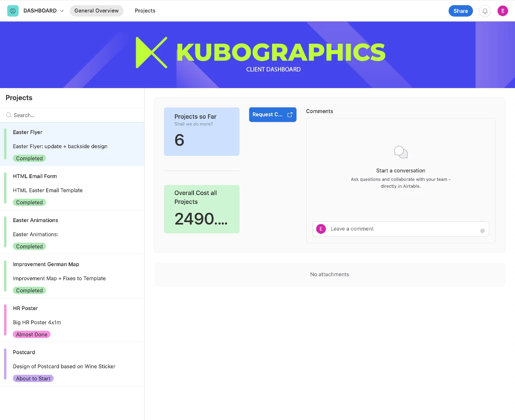Click the 'Start a conversation' text
The image size is (515, 420).
click(401, 170)
